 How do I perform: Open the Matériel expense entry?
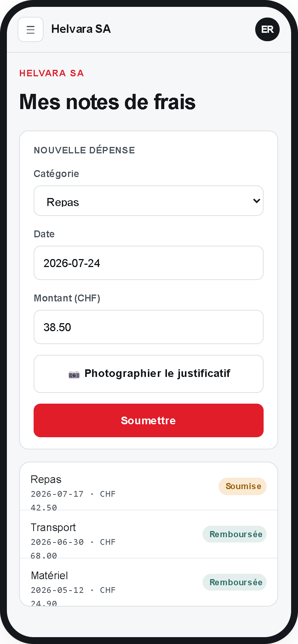[149, 582]
